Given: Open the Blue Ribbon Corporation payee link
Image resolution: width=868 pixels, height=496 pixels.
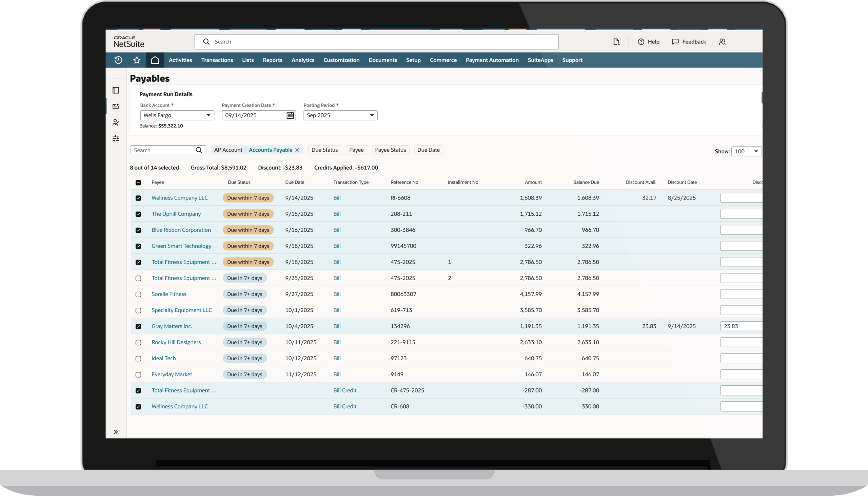Looking at the screenshot, I should pyautogui.click(x=181, y=230).
